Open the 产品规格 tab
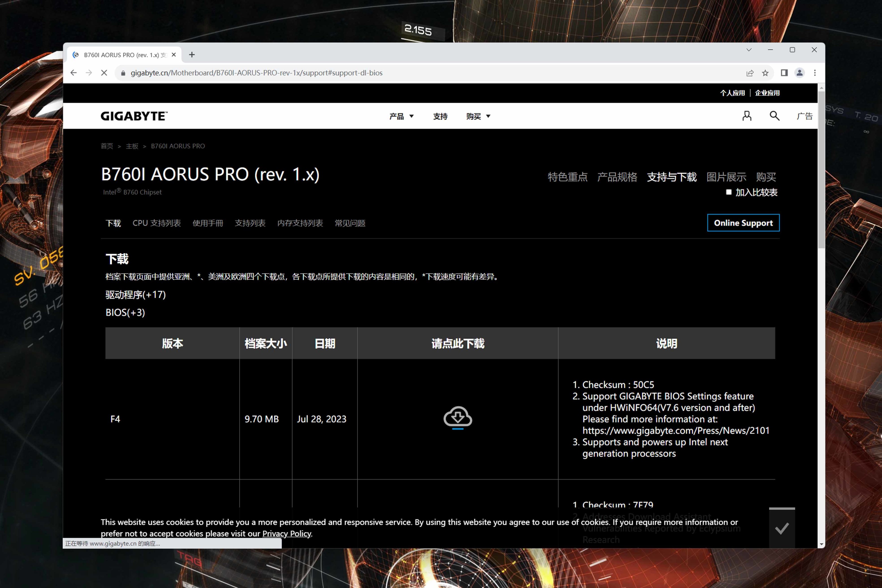 617,177
